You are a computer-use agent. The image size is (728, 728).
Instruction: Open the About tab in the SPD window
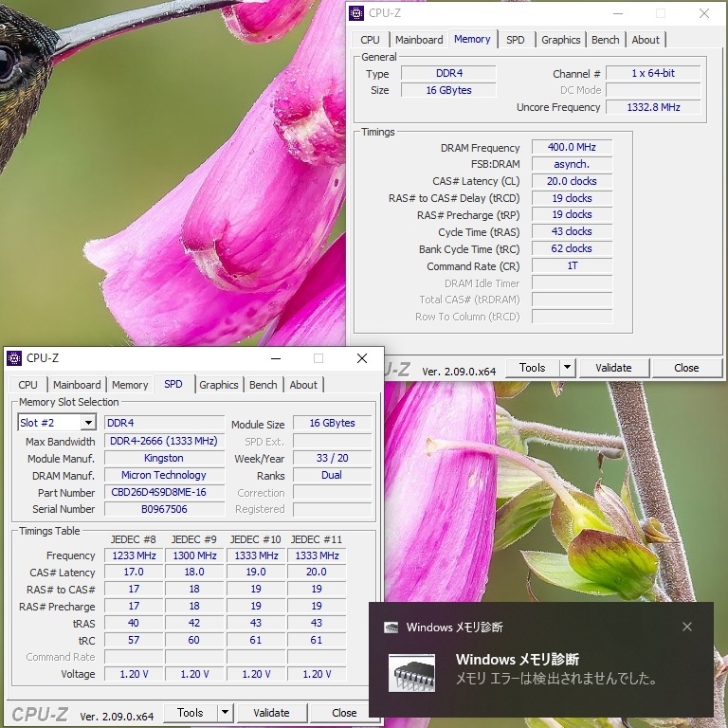303,385
